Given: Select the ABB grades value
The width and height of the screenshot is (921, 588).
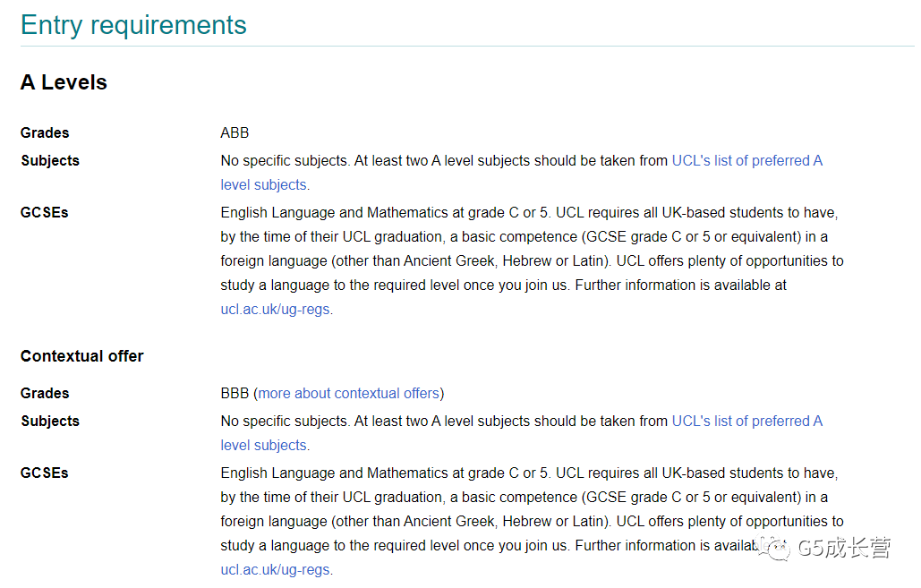Looking at the screenshot, I should [235, 132].
